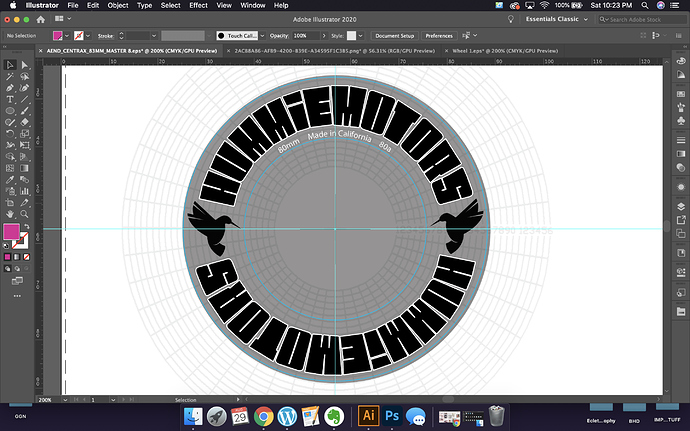Select the Gradient tool

click(x=25, y=168)
